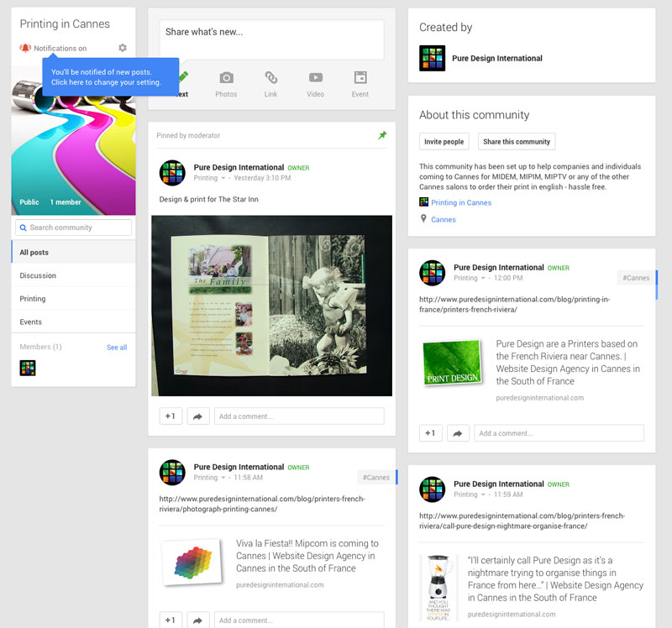This screenshot has width=672, height=628.
Task: Expand Printing dropdown arrow on 11:58 AM post
Action: 223,478
